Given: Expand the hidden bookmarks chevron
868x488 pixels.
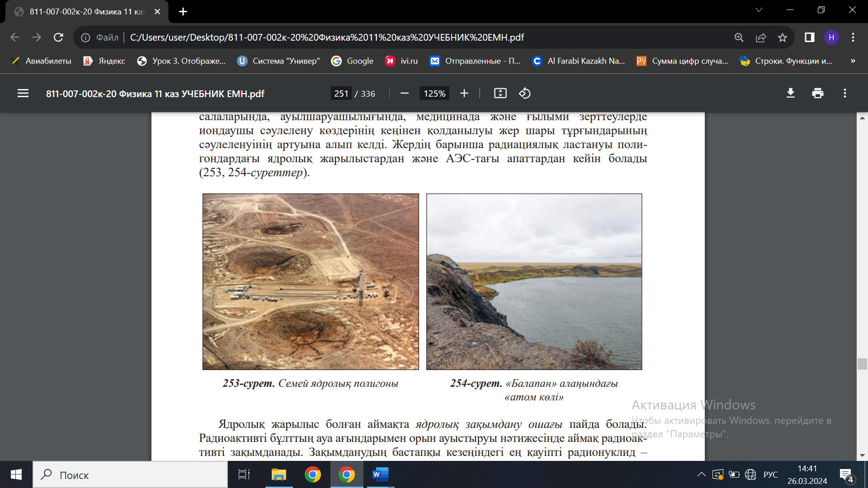Looking at the screenshot, I should [853, 61].
